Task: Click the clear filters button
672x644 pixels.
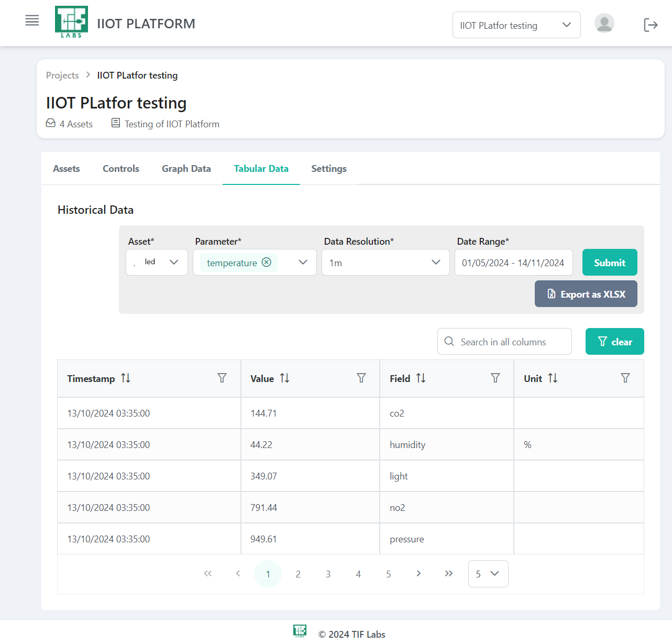Action: [x=615, y=341]
